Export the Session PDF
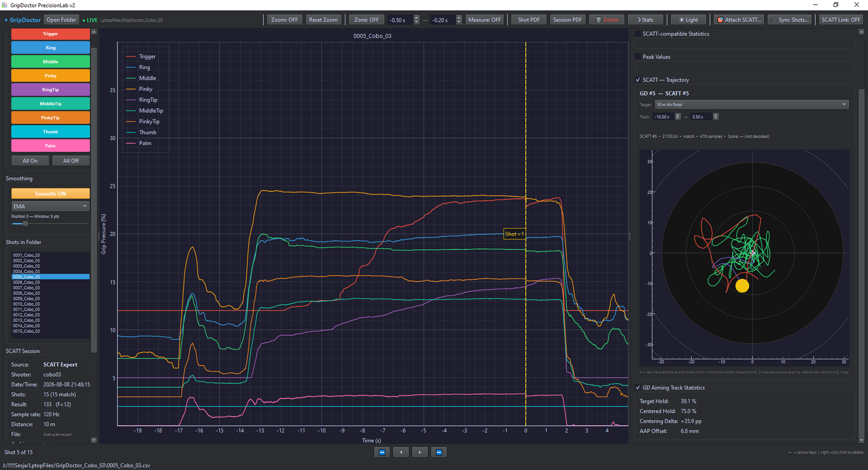Screen dimensions: 868x470 tap(567, 20)
